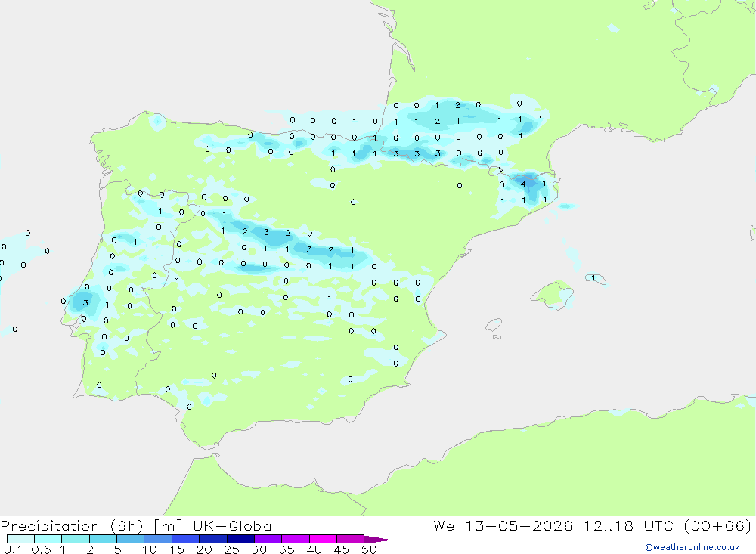The width and height of the screenshot is (756, 554).
Task: Click the '0.5' legend label
Action: 41,549
